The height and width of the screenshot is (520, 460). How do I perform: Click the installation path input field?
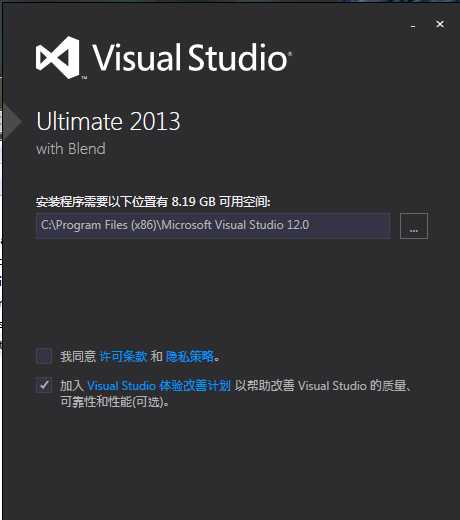[213, 225]
